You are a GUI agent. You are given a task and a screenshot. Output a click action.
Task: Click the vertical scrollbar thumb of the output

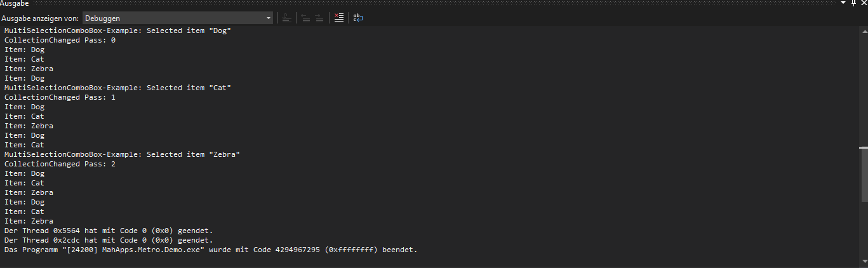(864, 175)
